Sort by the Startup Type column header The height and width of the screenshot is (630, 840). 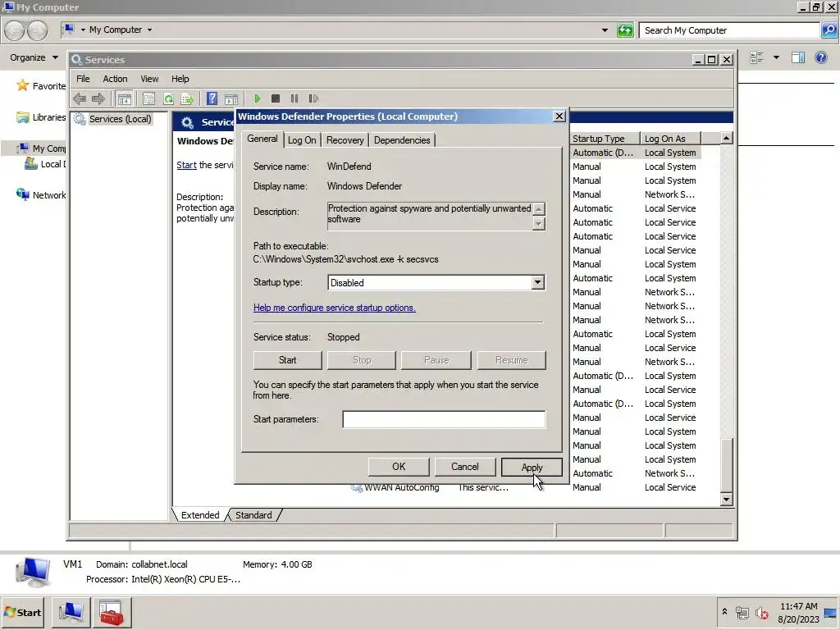(605, 138)
